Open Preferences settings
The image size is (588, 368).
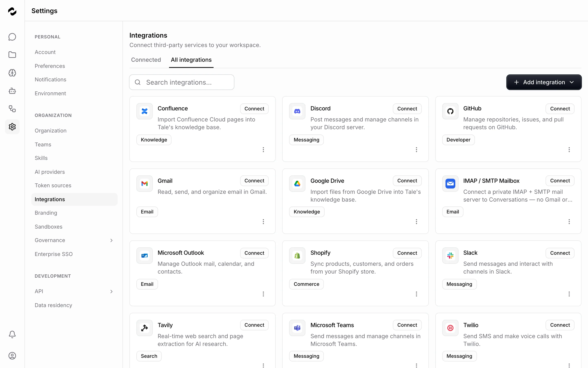click(74, 66)
